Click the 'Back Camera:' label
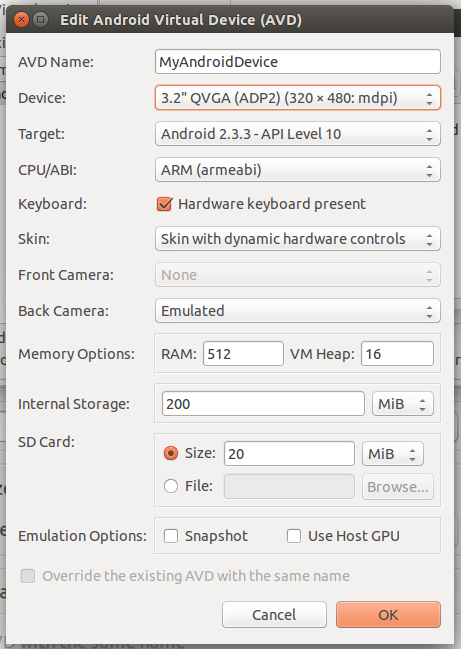The image size is (461, 649). (x=63, y=311)
